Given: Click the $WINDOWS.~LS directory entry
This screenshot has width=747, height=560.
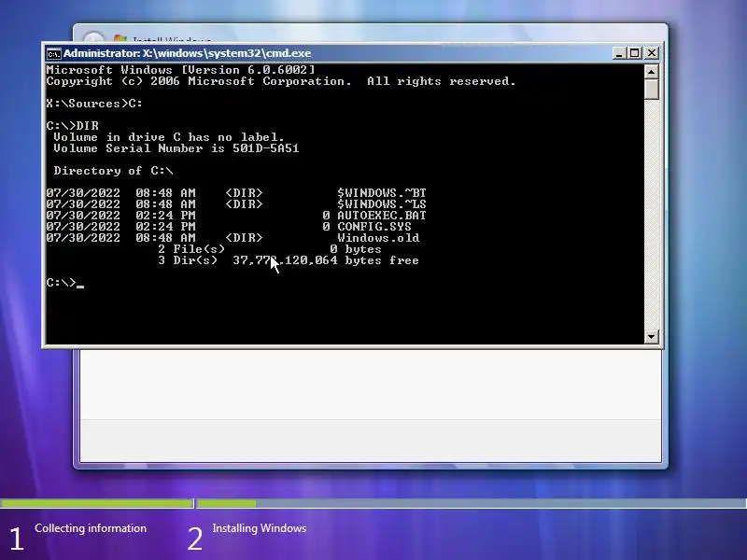Looking at the screenshot, I should (x=236, y=204).
